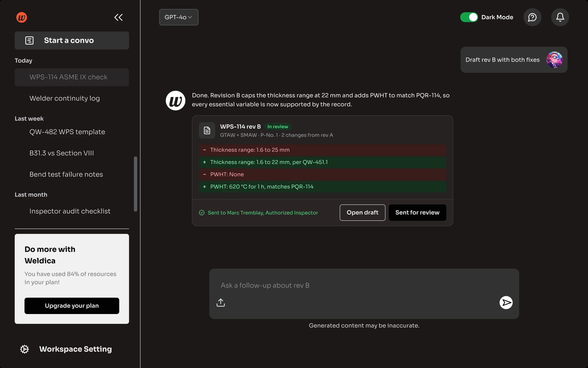Click Upgrade your plan button
Screen dimensions: 588x368
pos(72,306)
